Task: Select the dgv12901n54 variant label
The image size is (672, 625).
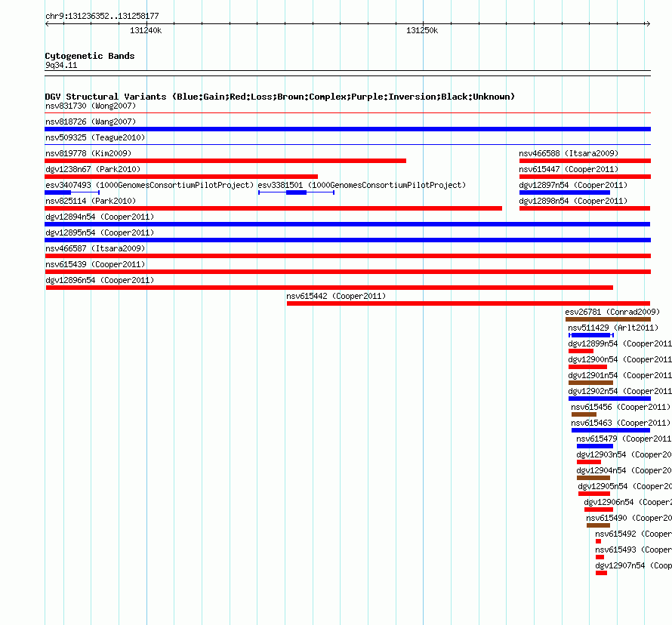Action: pos(620,375)
